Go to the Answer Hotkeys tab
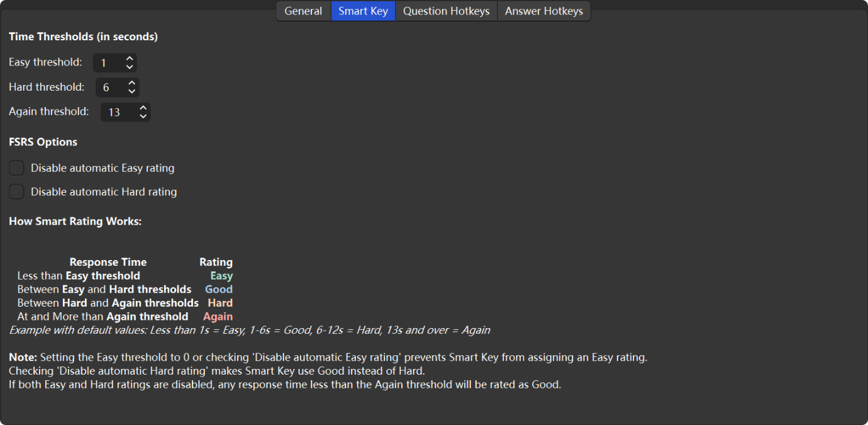 point(543,11)
